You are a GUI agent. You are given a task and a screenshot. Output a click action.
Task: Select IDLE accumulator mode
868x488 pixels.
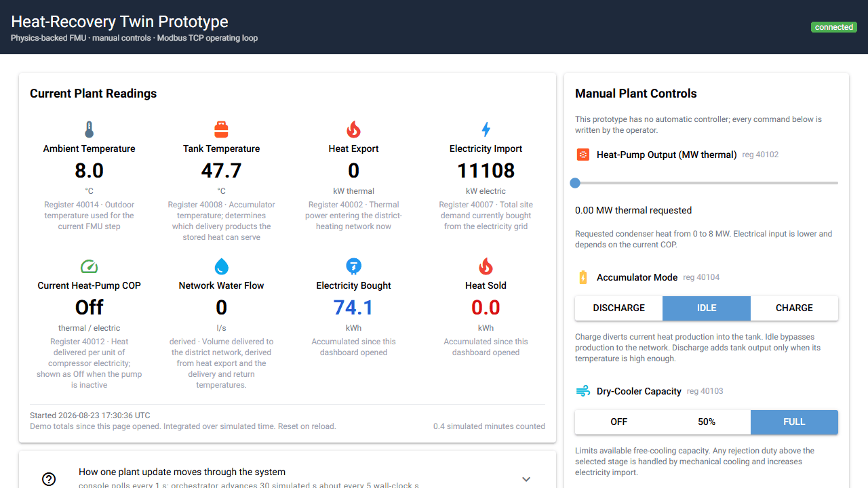(x=707, y=308)
